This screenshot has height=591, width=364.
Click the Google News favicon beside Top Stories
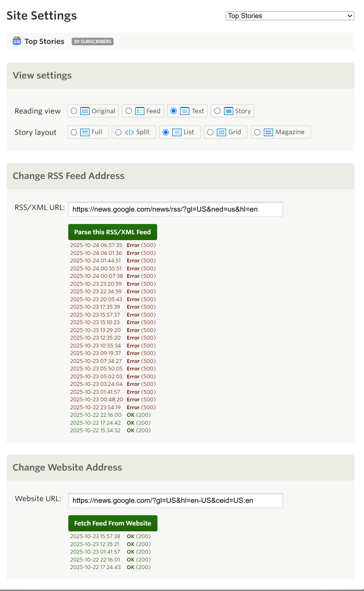[17, 41]
